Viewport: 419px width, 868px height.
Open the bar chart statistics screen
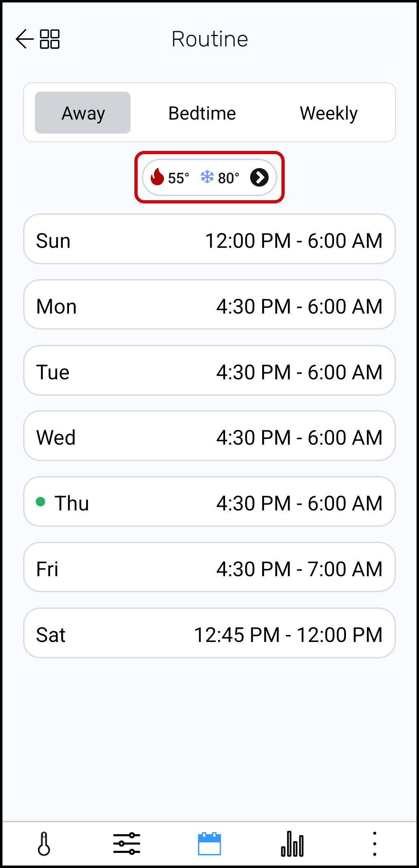[x=292, y=844]
